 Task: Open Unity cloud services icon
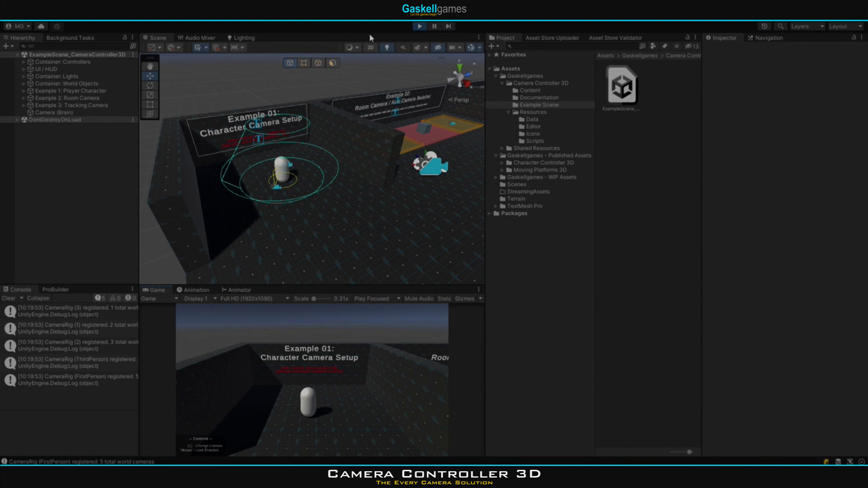tap(41, 26)
